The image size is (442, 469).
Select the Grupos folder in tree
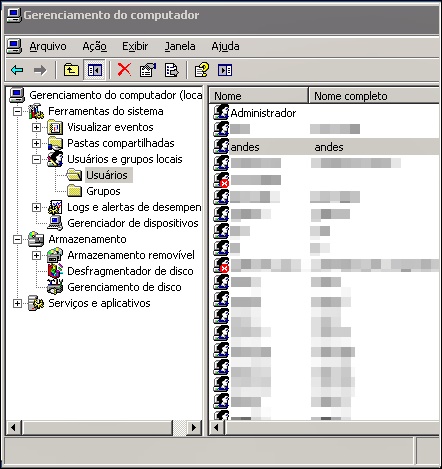coord(103,191)
